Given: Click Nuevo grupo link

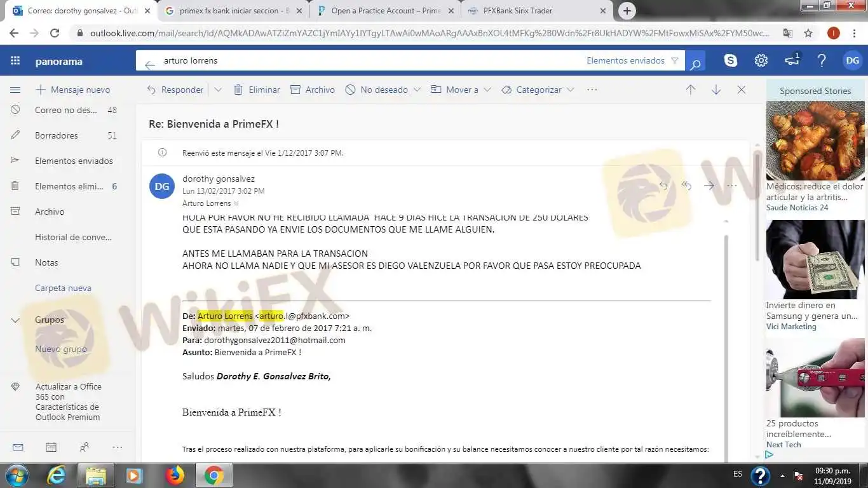Looking at the screenshot, I should 61,349.
